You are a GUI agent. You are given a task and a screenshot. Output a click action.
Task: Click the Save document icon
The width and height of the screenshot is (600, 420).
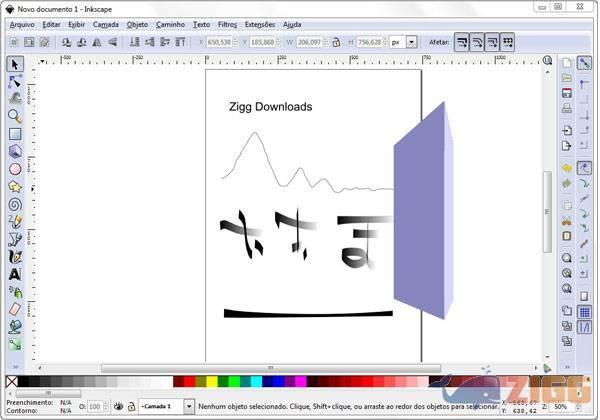click(x=567, y=93)
